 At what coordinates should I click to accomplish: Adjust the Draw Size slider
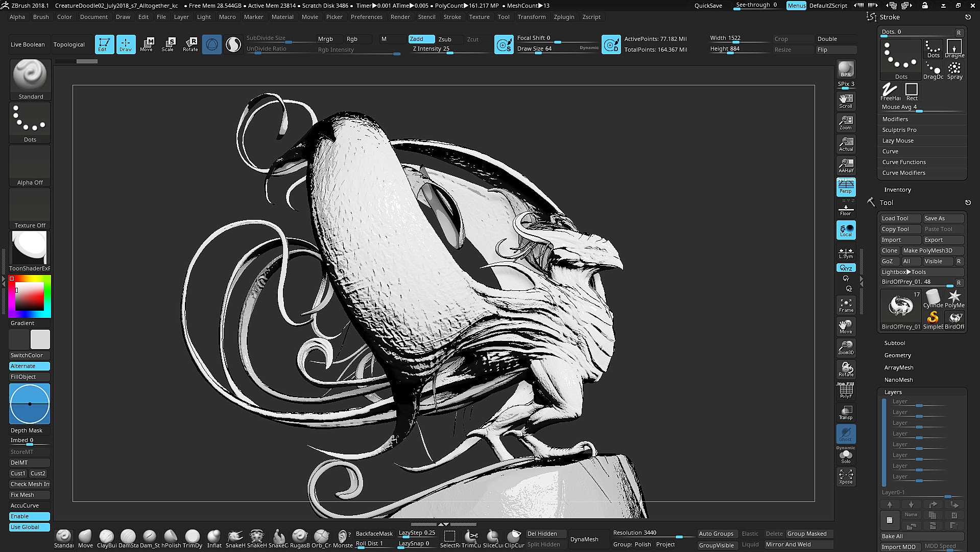click(x=557, y=49)
